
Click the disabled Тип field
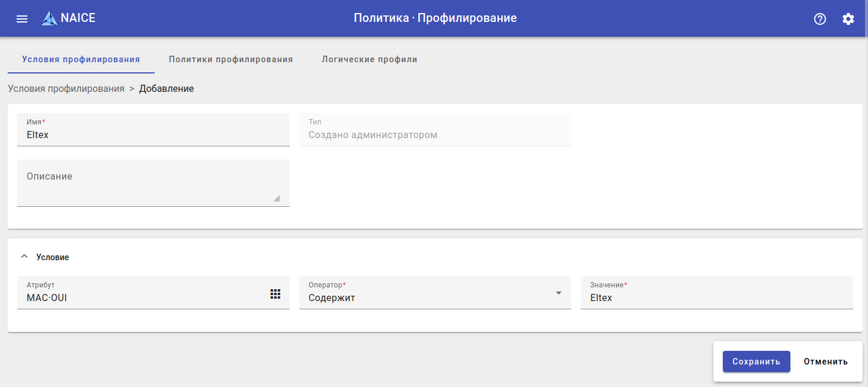[x=435, y=135]
